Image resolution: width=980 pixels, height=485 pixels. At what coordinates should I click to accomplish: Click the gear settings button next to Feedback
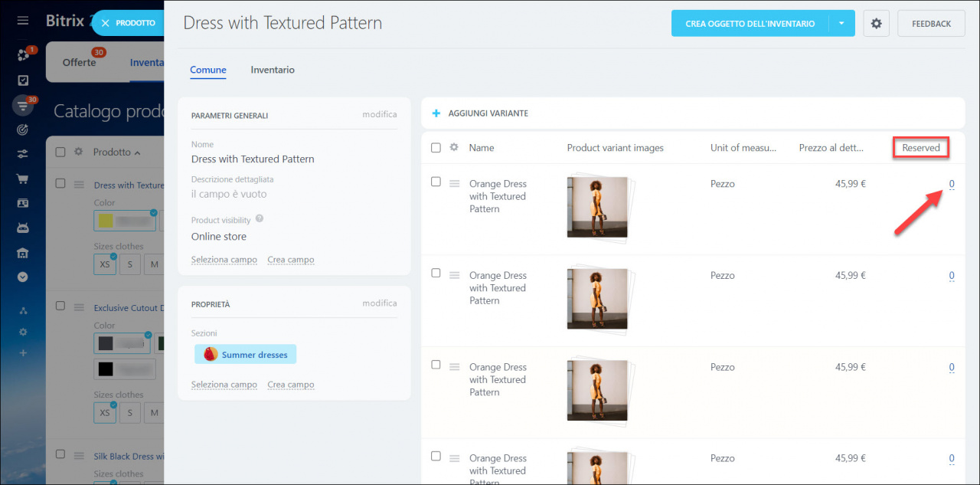click(876, 24)
